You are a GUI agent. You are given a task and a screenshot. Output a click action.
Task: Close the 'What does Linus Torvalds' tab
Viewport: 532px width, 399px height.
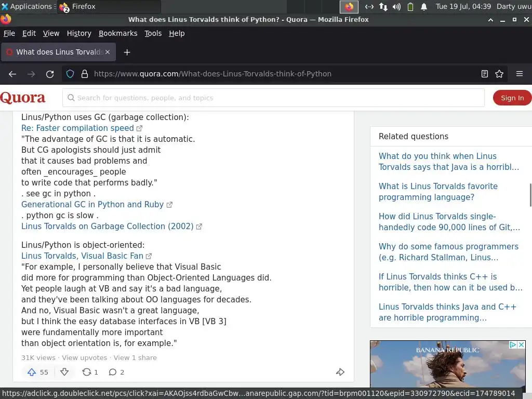click(x=108, y=52)
